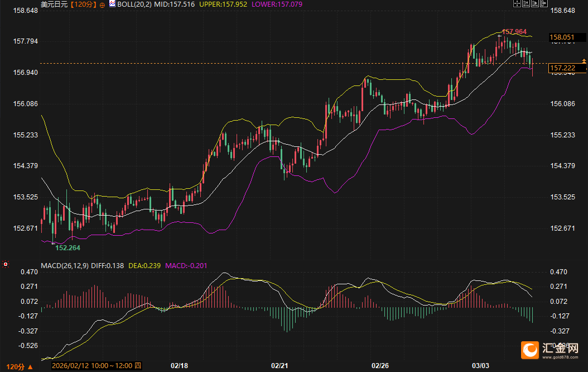This screenshot has width=588, height=372.
Task: Click the 02/26 date on time axis
Action: (380, 366)
